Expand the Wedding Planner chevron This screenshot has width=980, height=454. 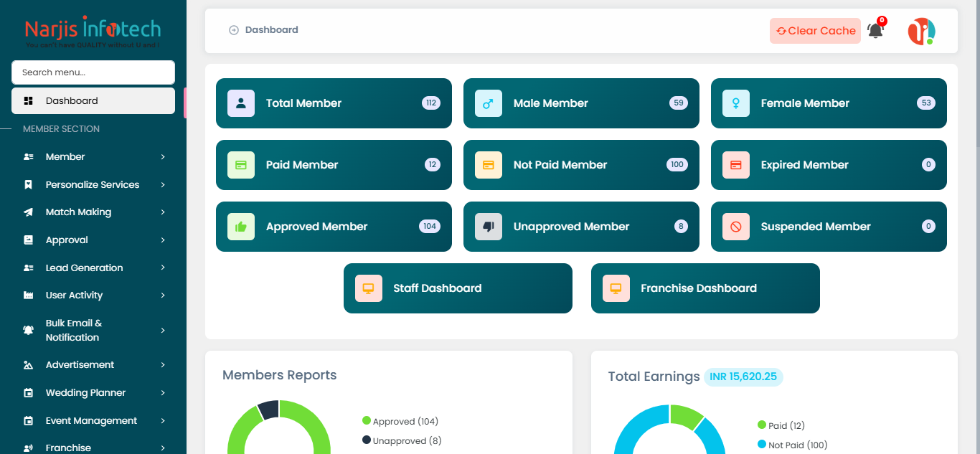(x=163, y=393)
